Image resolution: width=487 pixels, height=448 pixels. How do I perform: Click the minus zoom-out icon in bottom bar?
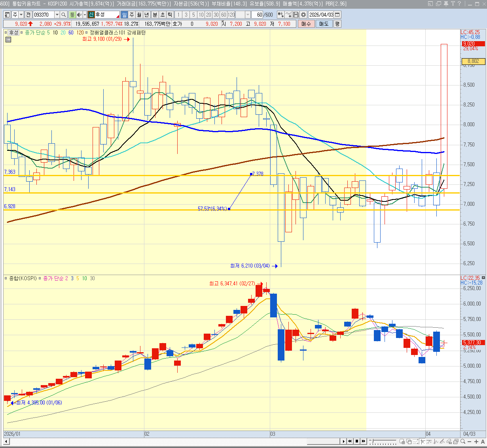point(469,442)
